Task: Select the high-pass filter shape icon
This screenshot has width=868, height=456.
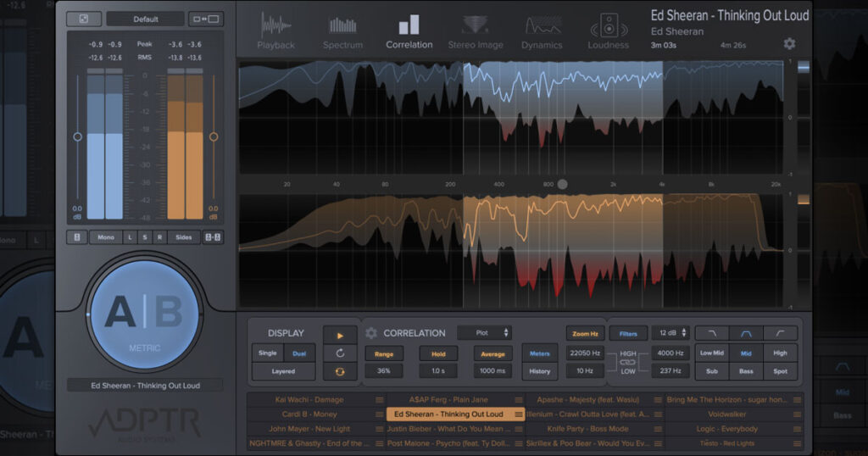Action: pyautogui.click(x=780, y=333)
